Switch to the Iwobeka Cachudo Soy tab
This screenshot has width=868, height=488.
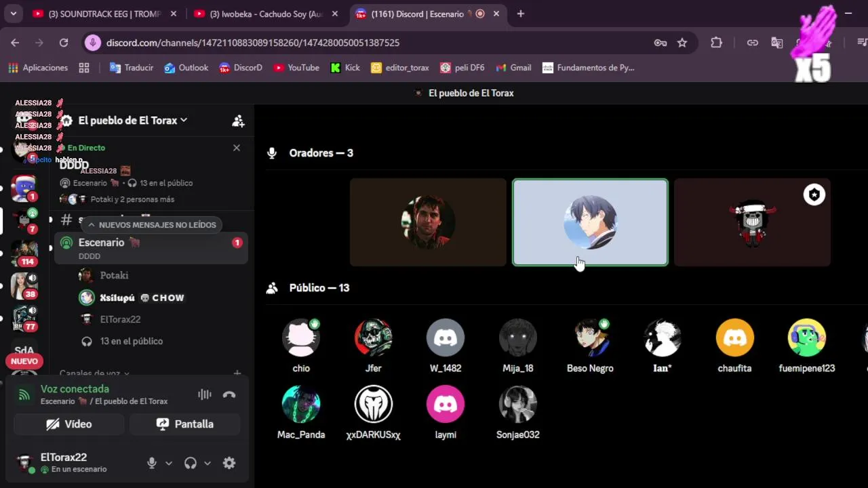tap(266, 14)
